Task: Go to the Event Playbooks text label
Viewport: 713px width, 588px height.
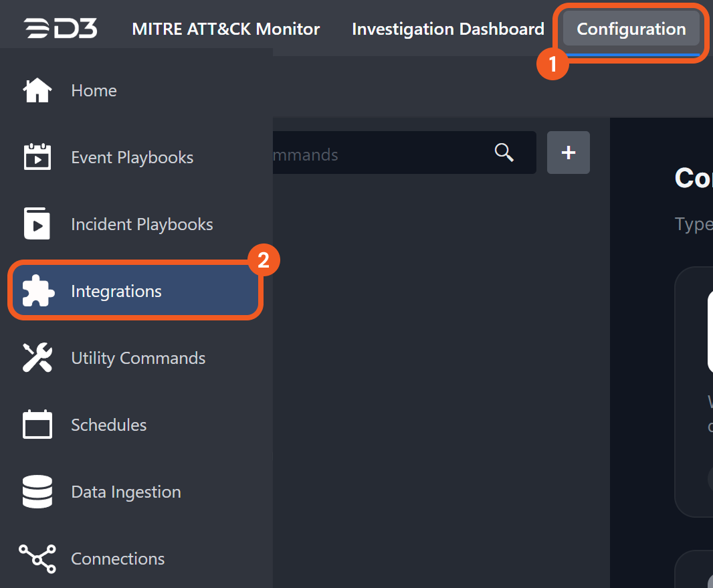Action: (132, 158)
